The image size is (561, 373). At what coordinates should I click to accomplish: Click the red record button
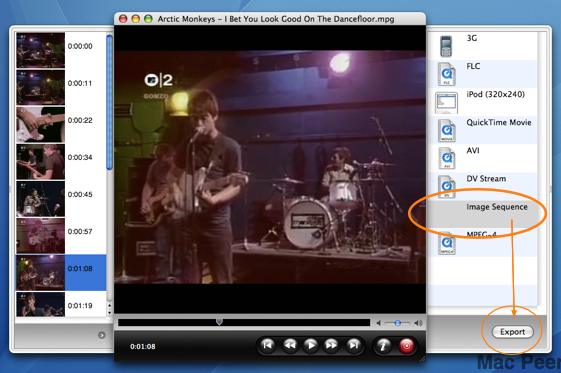coord(406,345)
